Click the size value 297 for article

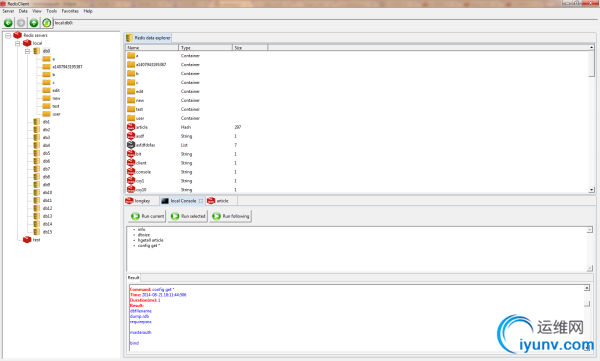[238, 127]
